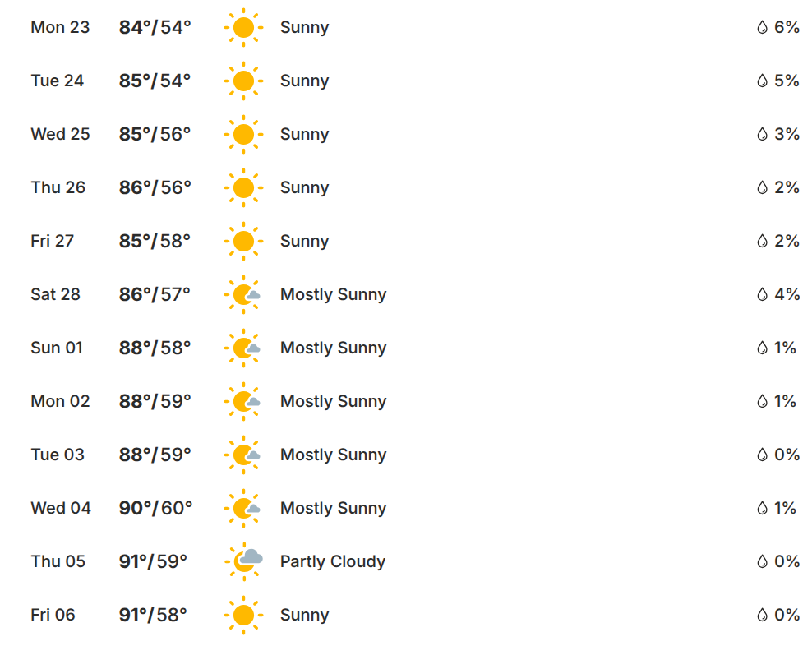Click the sun icon for Fri 06
This screenshot has height=646, width=812.
(243, 616)
